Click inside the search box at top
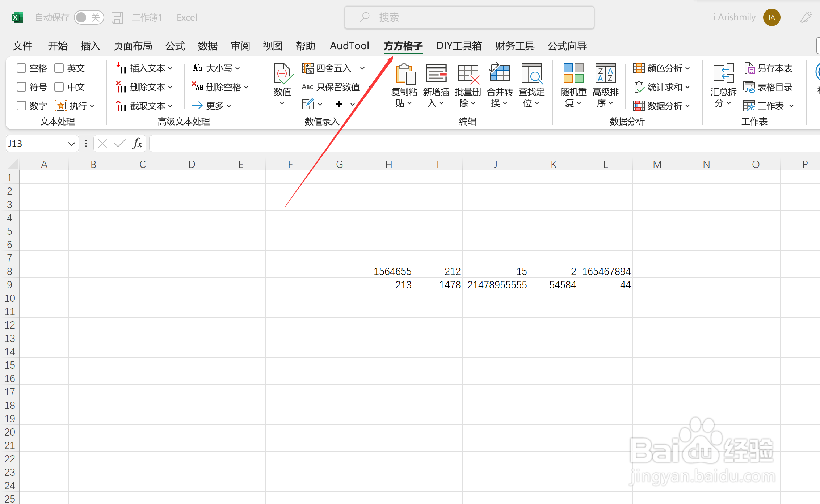Screen dimensions: 820x504 pyautogui.click(x=469, y=17)
